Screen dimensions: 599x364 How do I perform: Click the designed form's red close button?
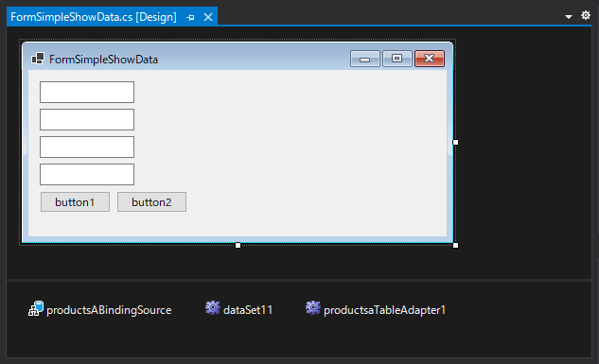coord(430,59)
